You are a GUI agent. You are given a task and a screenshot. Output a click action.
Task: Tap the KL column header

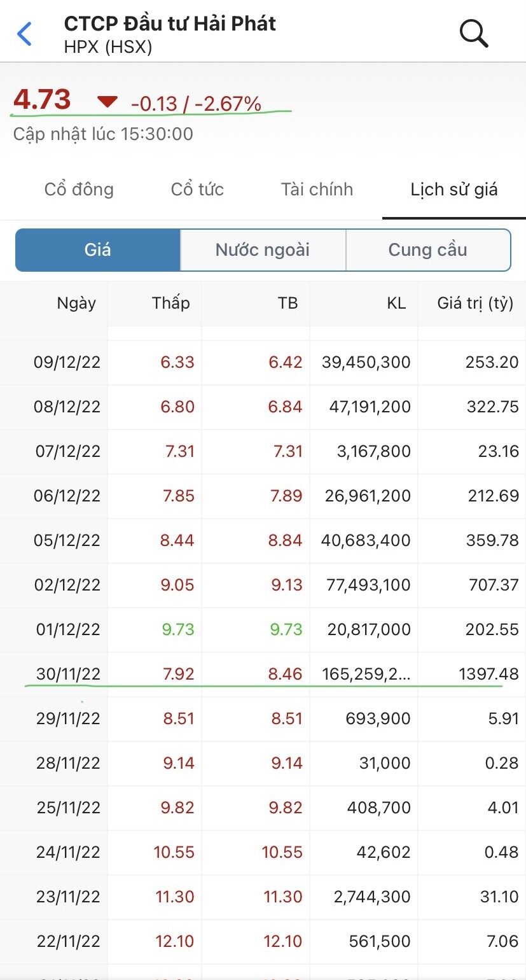click(396, 303)
